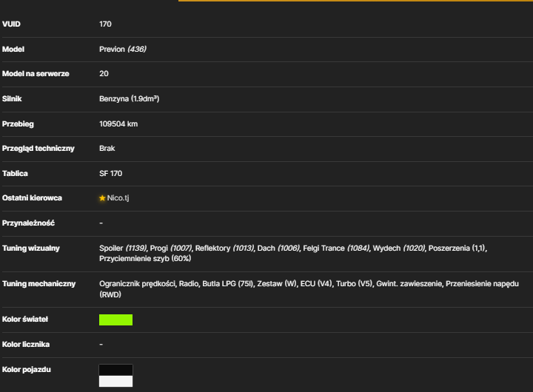The width and height of the screenshot is (533, 392).
Task: Click the green Kolor świateł swatch
Action: [116, 320]
